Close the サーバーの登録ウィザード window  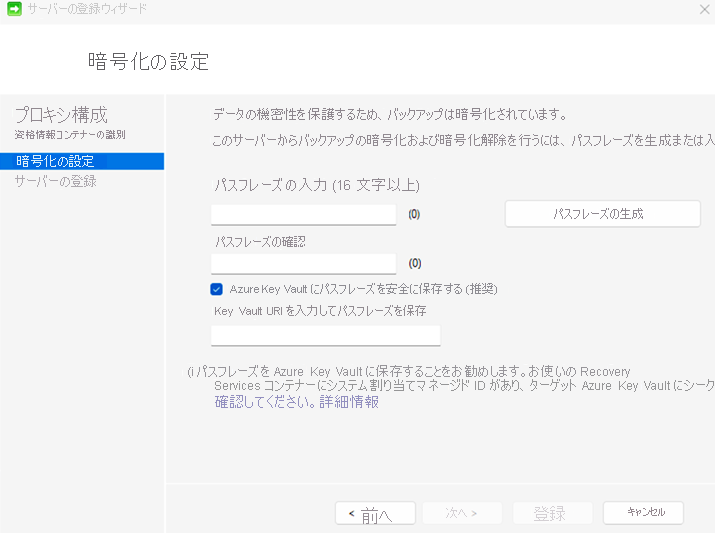704,9
